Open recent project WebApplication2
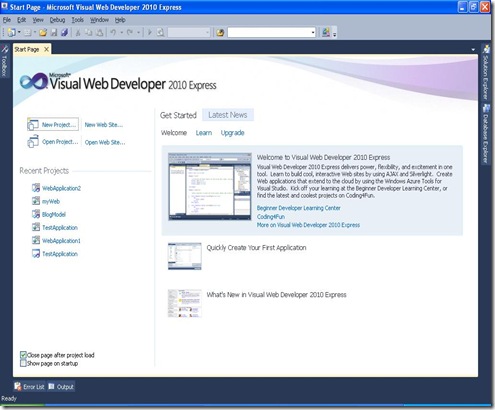 61,188
